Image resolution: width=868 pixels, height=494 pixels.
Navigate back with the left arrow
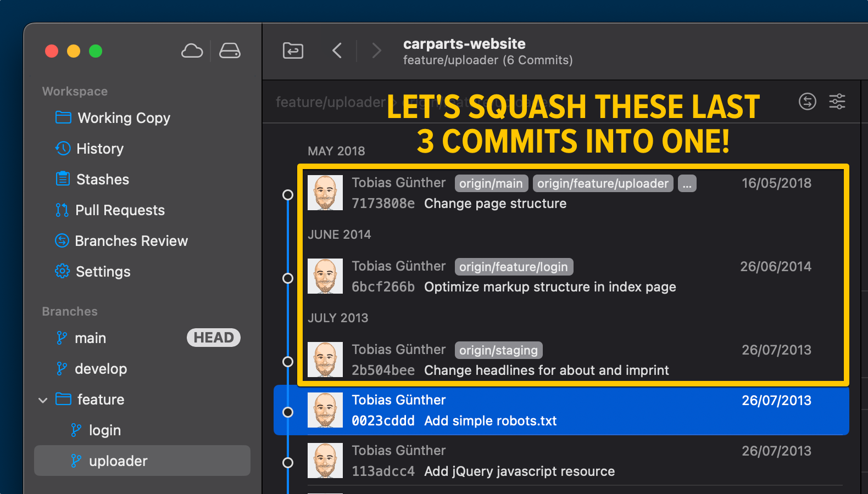coord(337,51)
